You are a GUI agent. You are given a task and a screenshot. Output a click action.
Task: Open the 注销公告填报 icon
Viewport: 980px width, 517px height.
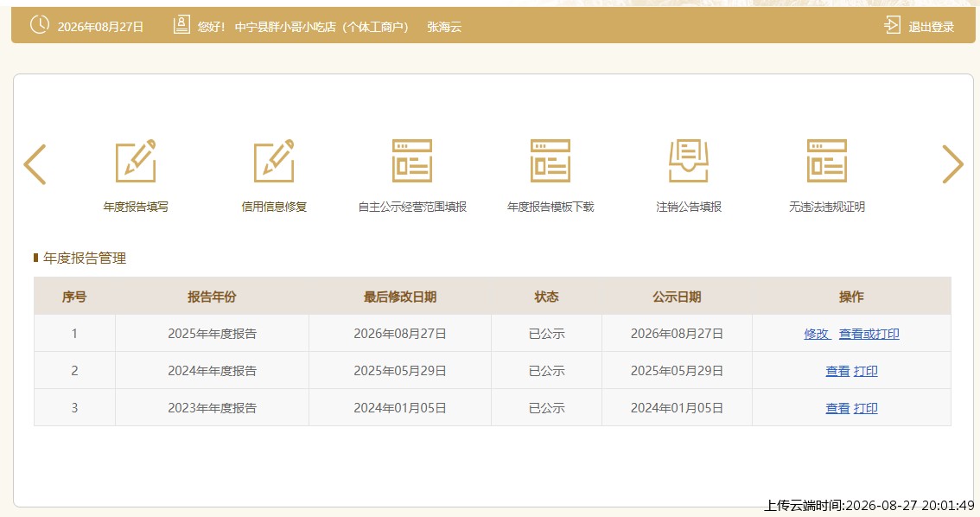(688, 162)
